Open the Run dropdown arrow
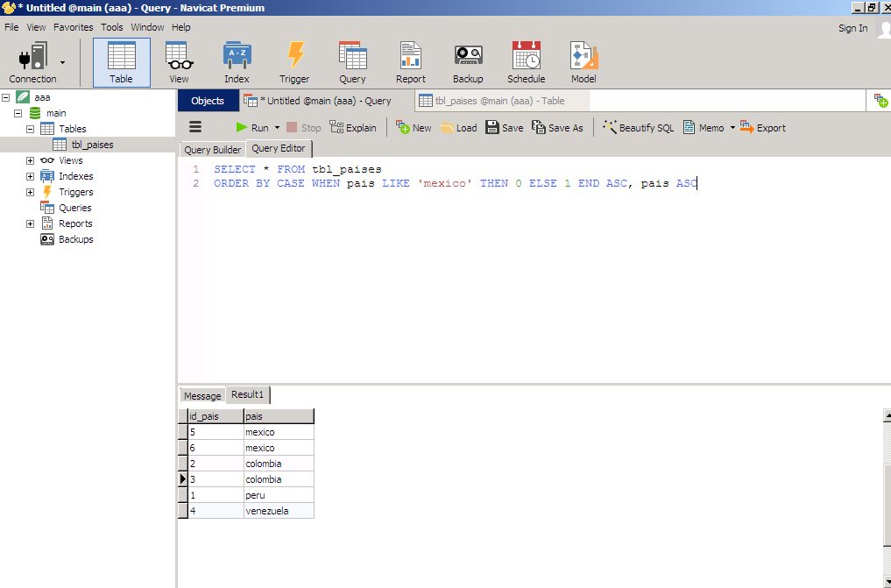The image size is (891, 588). point(277,128)
